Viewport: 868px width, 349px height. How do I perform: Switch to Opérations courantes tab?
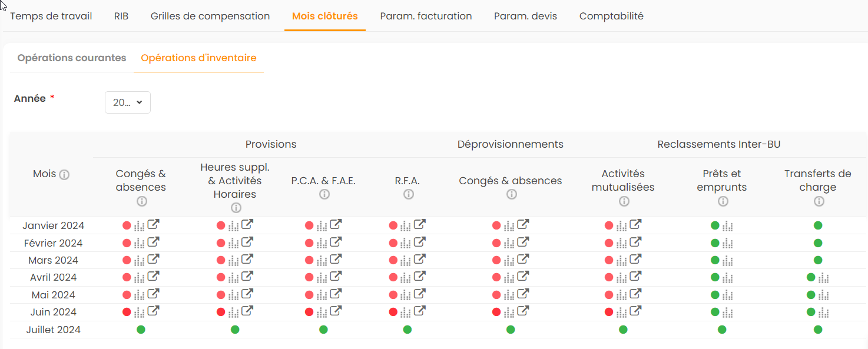[72, 58]
